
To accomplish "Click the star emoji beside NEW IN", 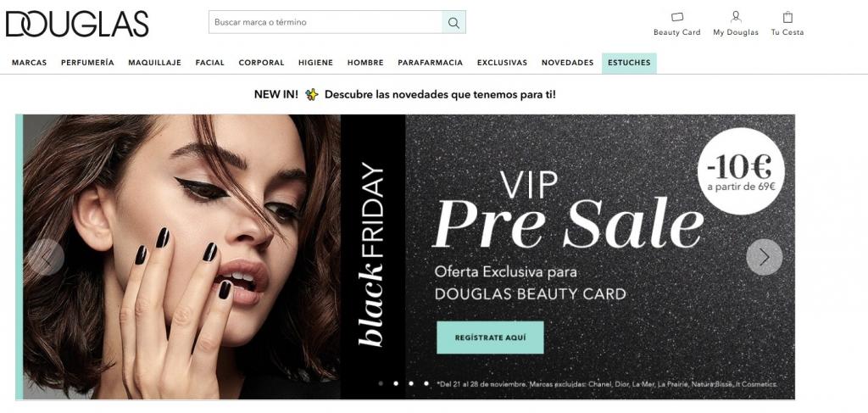I will tap(312, 95).
